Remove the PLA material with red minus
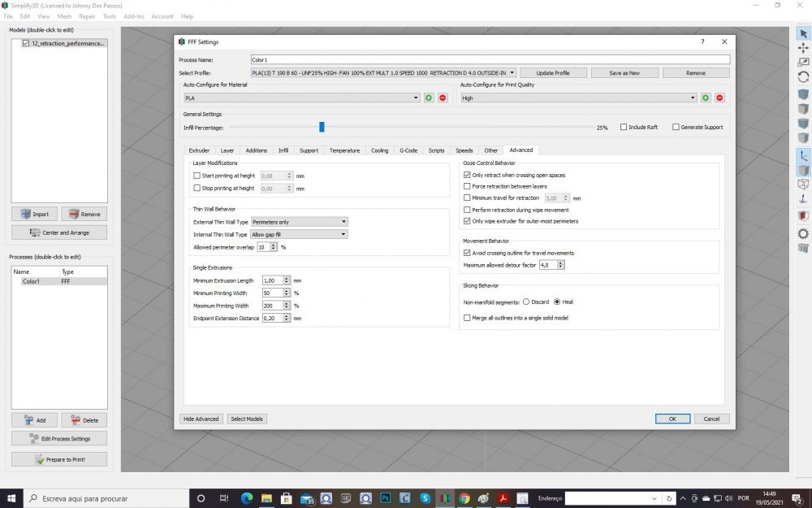The width and height of the screenshot is (812, 508). (x=443, y=98)
